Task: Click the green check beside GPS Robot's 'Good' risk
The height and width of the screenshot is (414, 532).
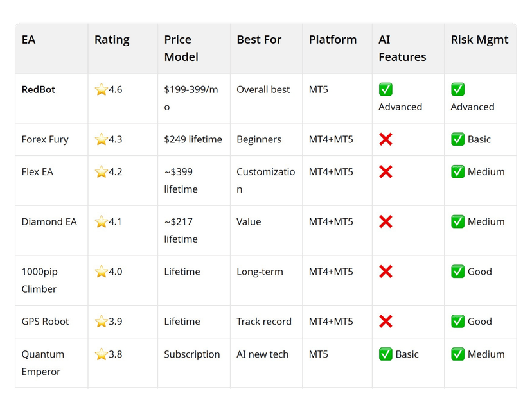Action: pos(457,322)
